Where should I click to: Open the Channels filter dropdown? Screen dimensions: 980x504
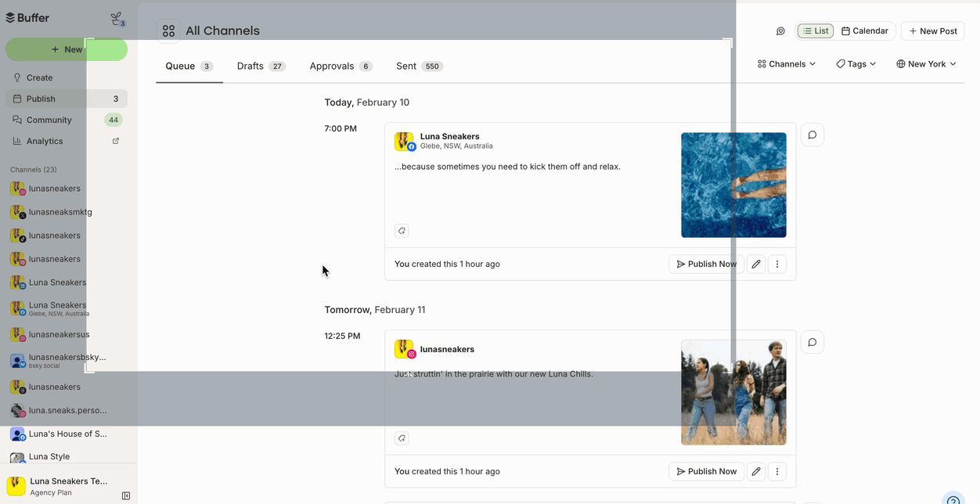click(787, 64)
